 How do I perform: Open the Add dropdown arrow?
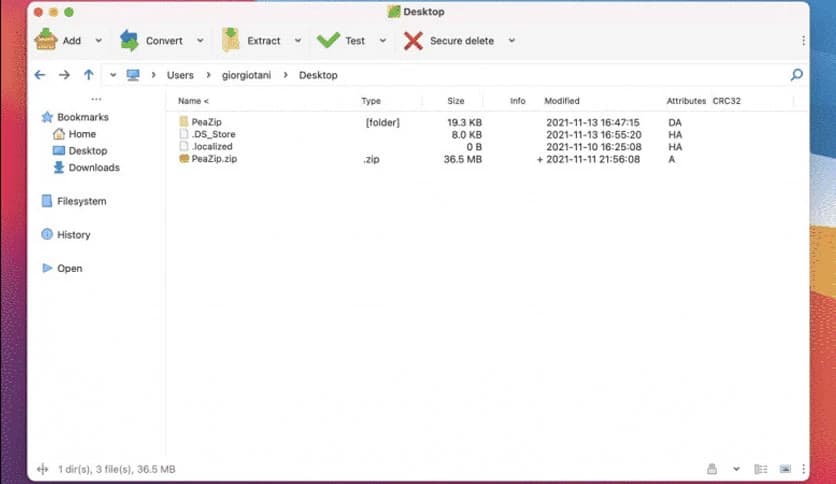tap(99, 41)
